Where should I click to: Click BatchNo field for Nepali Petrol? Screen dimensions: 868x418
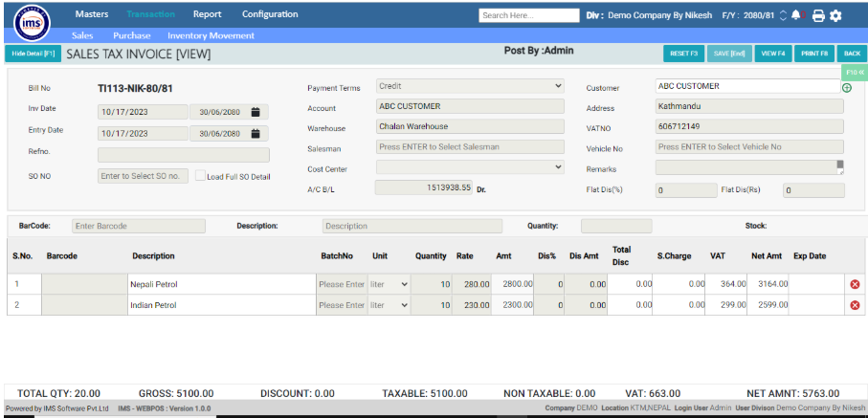[342, 284]
